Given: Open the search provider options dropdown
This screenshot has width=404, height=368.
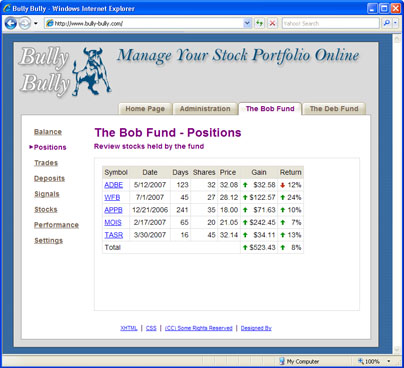Looking at the screenshot, I should (395, 23).
